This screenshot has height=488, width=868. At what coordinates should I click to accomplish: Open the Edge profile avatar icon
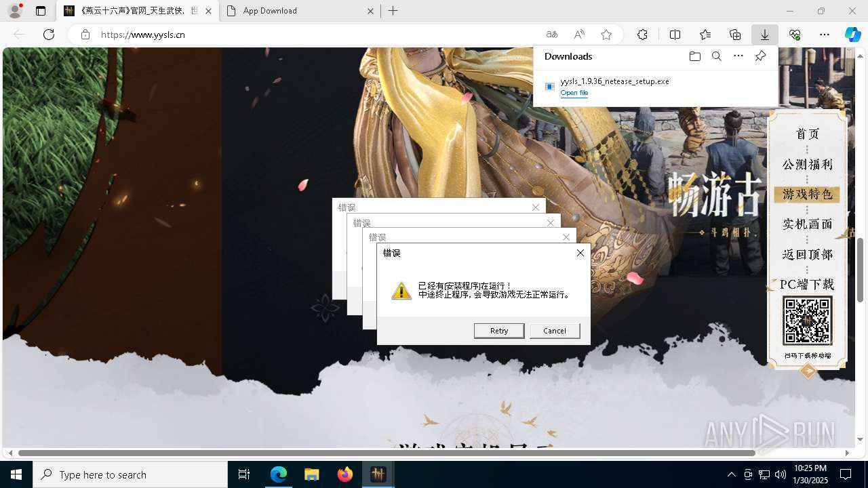pos(15,11)
